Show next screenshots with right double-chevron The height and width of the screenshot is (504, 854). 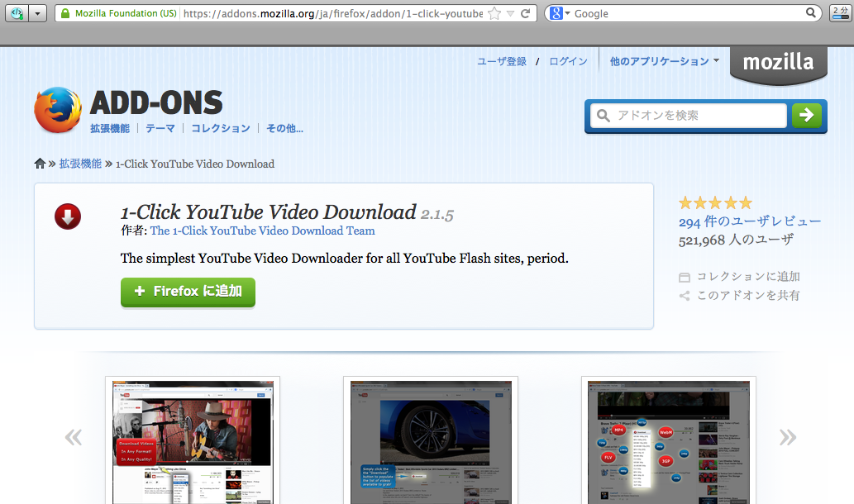pos(788,437)
